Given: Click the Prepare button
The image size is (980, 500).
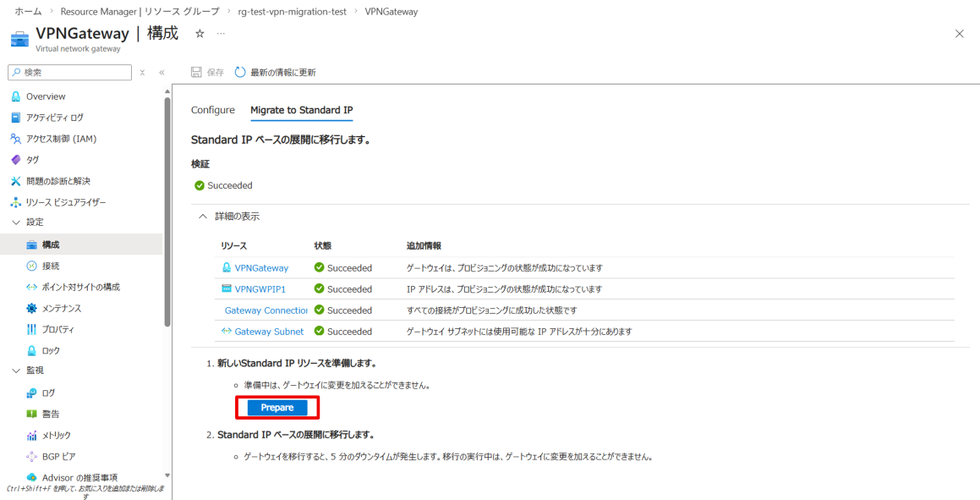Looking at the screenshot, I should pos(276,408).
